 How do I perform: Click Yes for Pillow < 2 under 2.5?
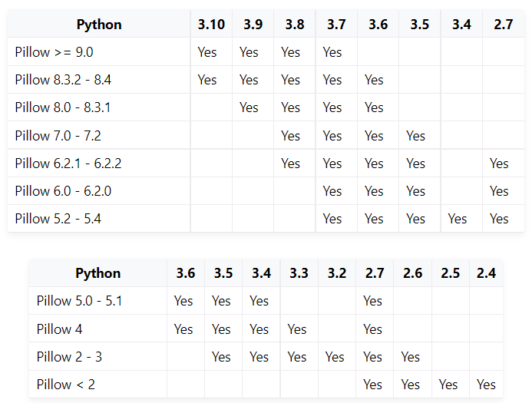pos(448,385)
